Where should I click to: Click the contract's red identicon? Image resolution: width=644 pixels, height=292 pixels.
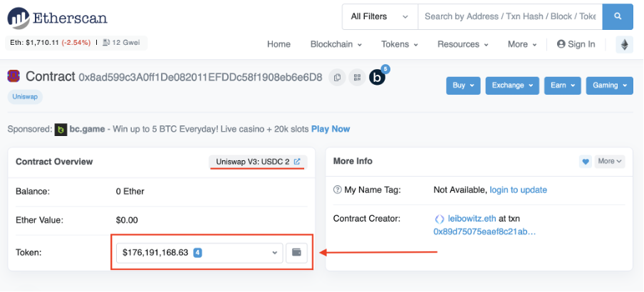point(14,76)
